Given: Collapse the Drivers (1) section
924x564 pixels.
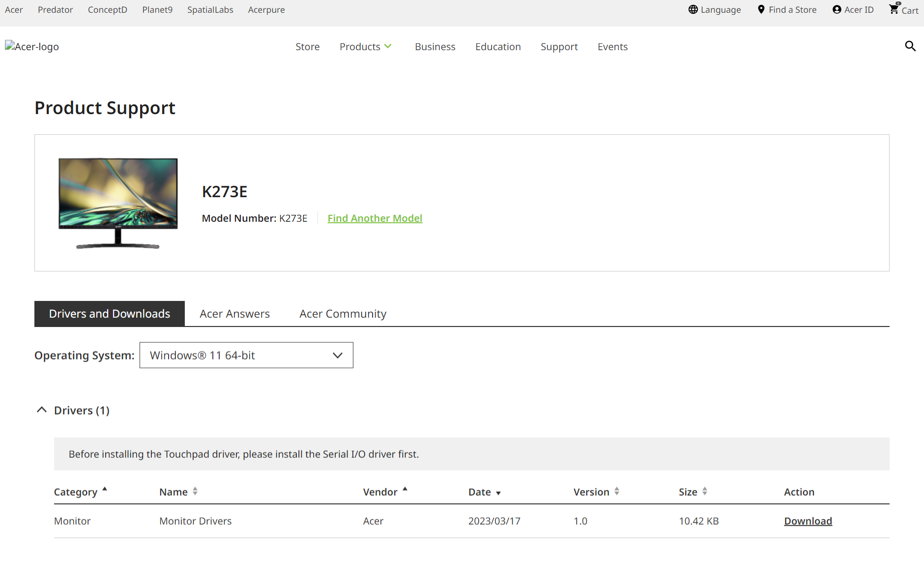Looking at the screenshot, I should pos(42,410).
